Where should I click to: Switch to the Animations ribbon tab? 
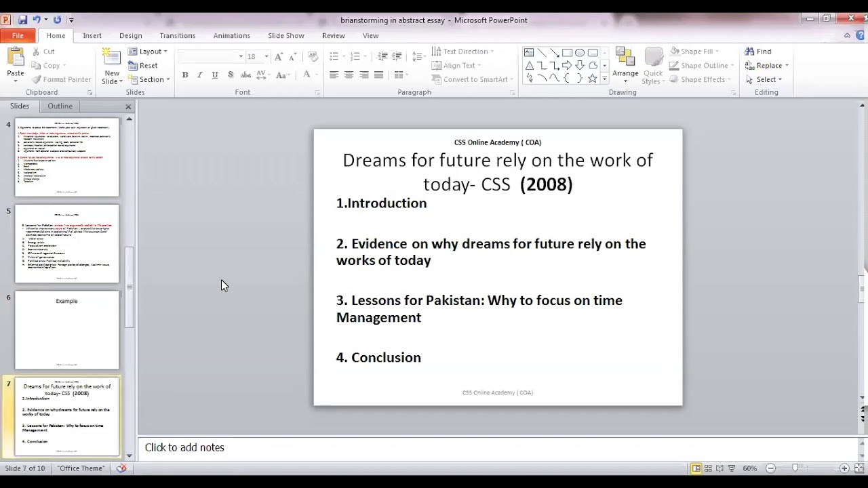coord(232,35)
